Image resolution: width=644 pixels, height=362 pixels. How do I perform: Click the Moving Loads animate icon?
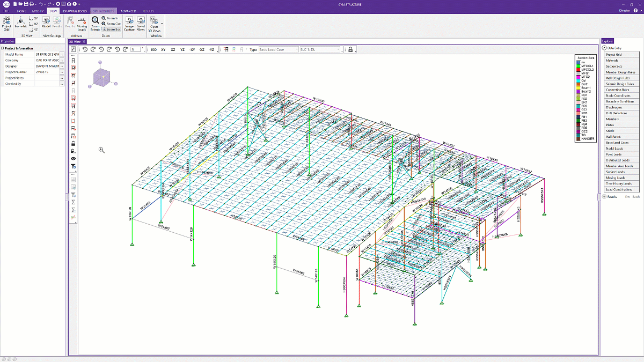click(x=82, y=24)
